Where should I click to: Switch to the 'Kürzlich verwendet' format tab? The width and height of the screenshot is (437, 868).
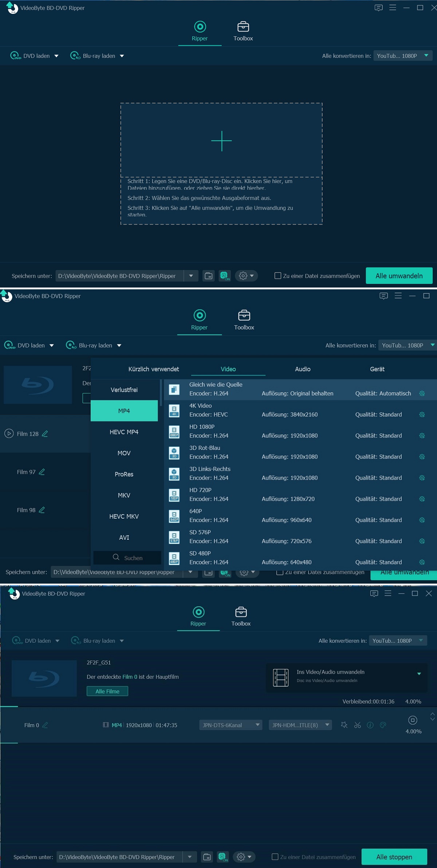pos(154,369)
